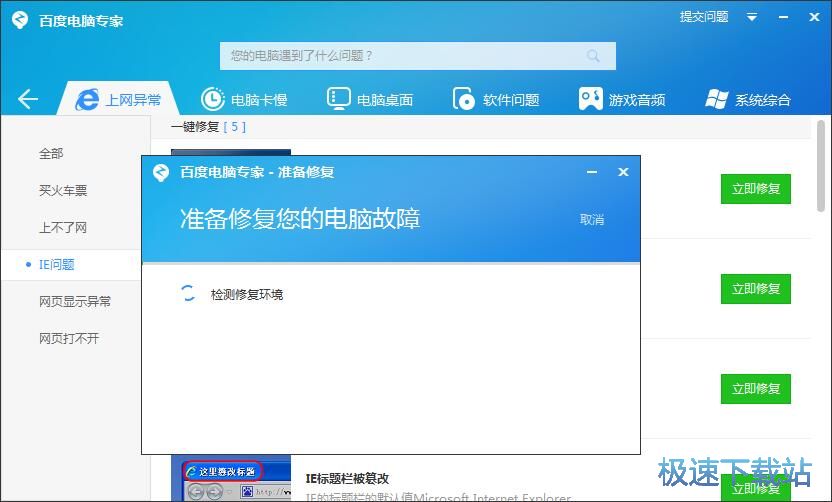Switch to 游戏音频 tab
The image size is (832, 502).
[x=622, y=99]
